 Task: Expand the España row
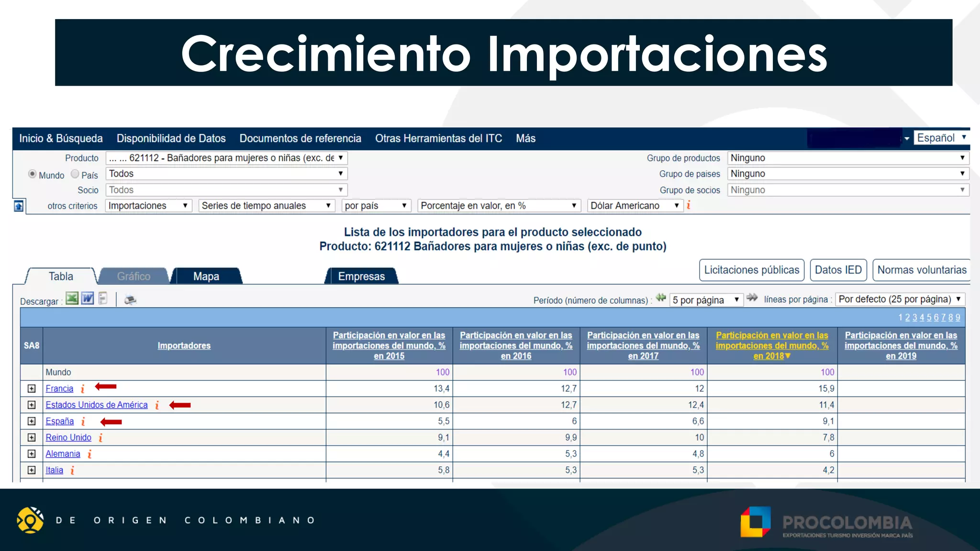(32, 421)
